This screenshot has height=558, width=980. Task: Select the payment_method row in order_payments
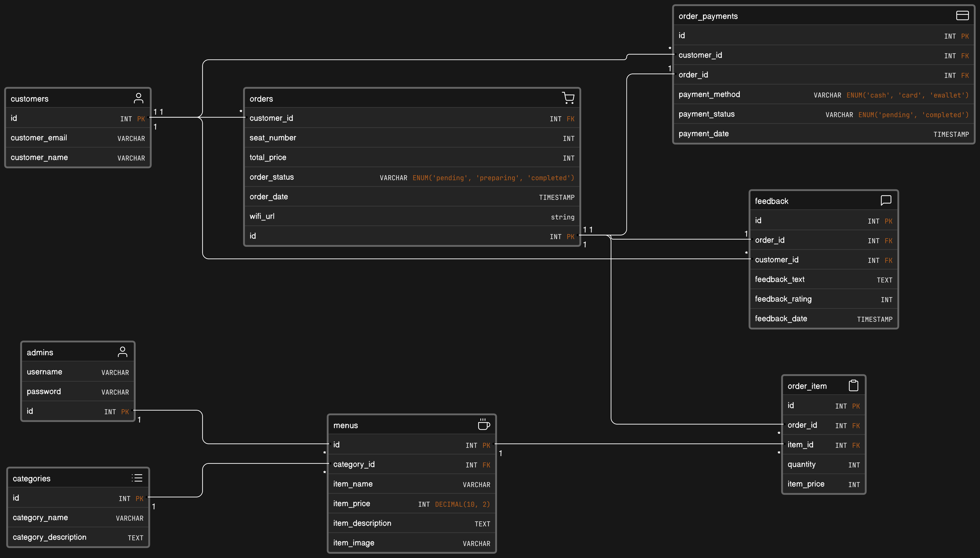823,94
